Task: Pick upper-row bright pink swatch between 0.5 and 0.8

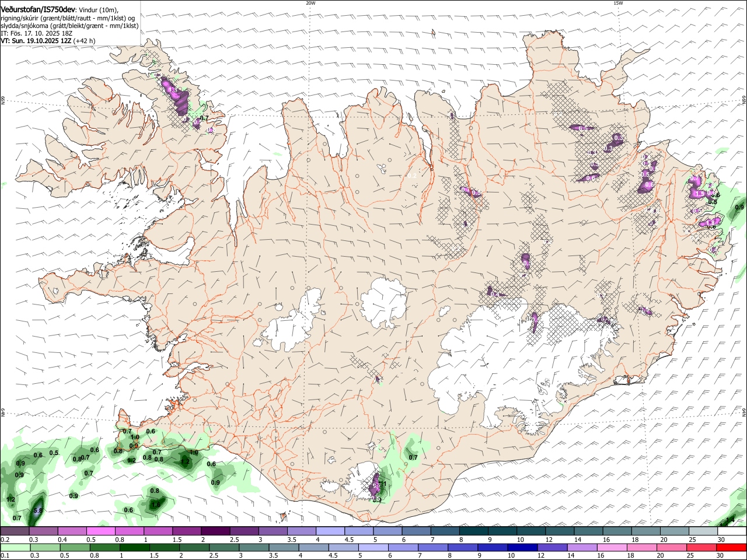Action: tap(101, 531)
